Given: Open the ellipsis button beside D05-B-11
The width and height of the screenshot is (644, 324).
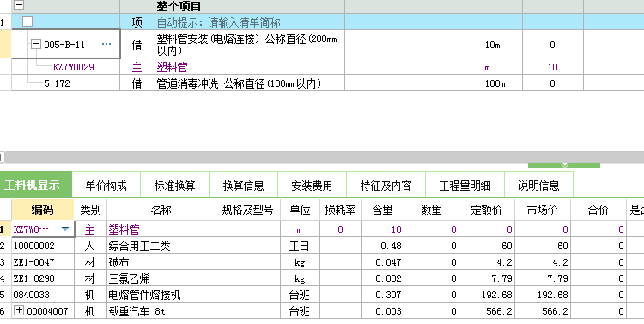Looking at the screenshot, I should (x=106, y=44).
